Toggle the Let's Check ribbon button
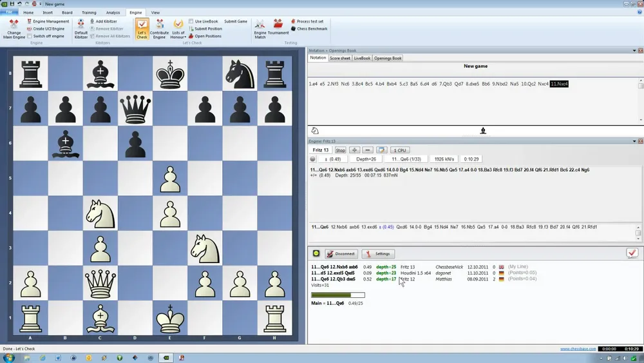Image resolution: width=644 pixels, height=363 pixels. [x=142, y=28]
